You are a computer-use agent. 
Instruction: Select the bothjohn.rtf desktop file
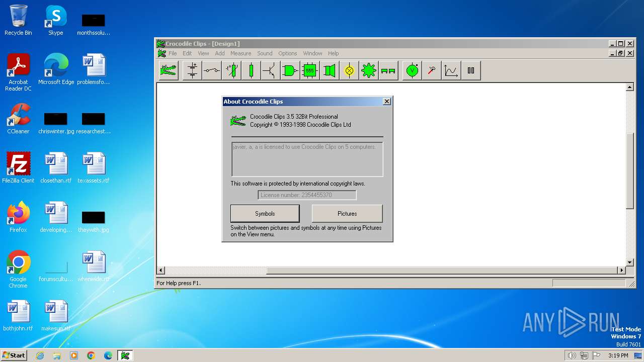point(18,316)
